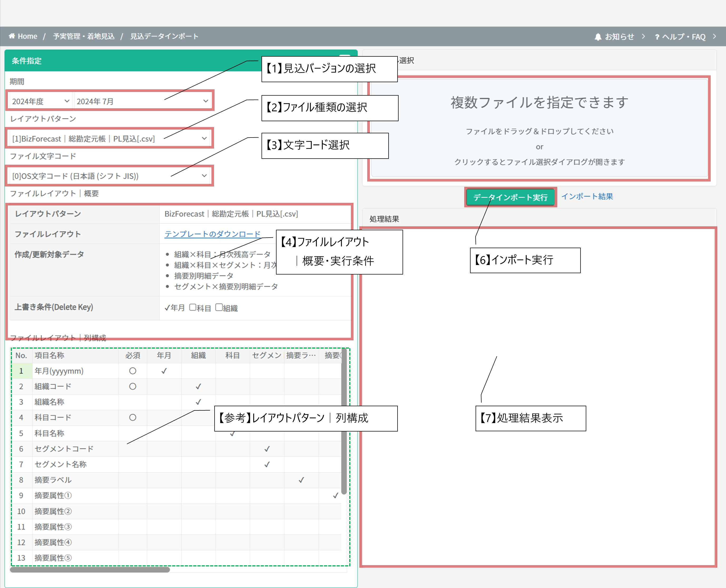Image resolution: width=726 pixels, height=588 pixels.
Task: Click the 摘要ラ… column header
Action: click(301, 355)
